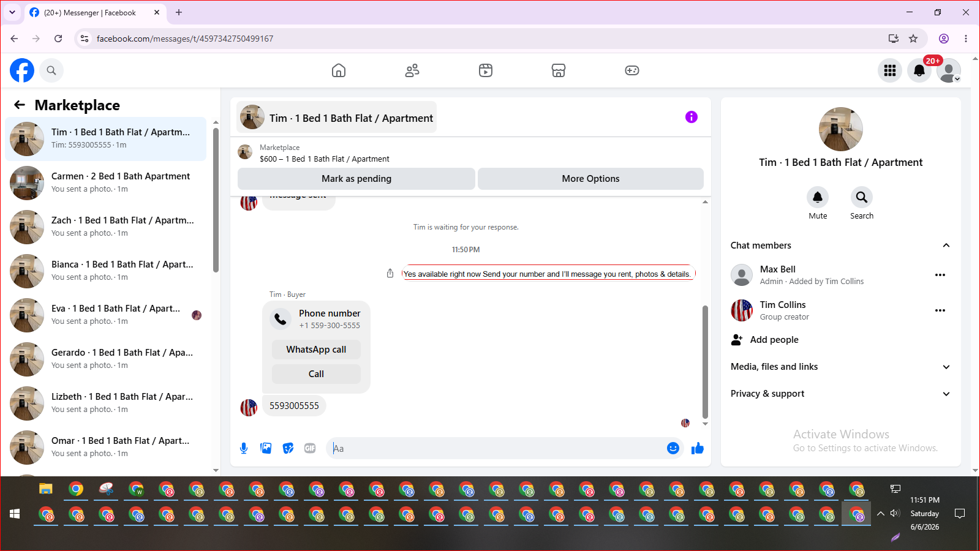Click More Options button
Screen dimensions: 980x551
pos(590,179)
